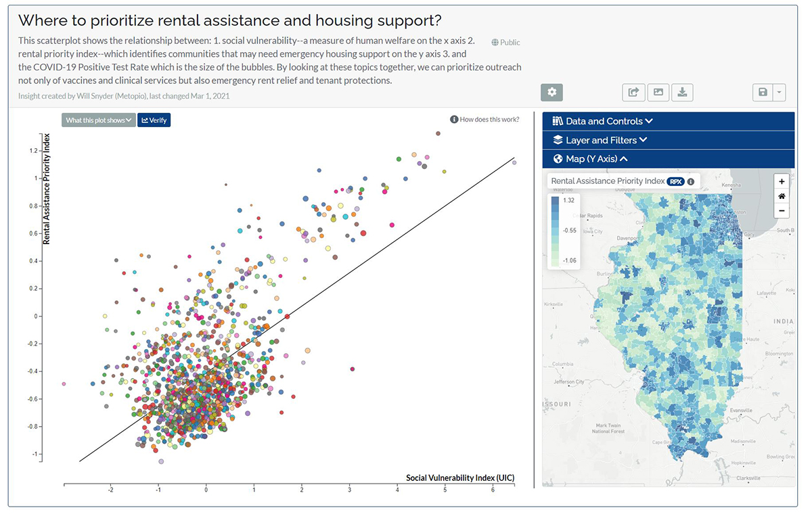Click the download data icon
Viewport: 812px width, 514px height.
[x=681, y=93]
